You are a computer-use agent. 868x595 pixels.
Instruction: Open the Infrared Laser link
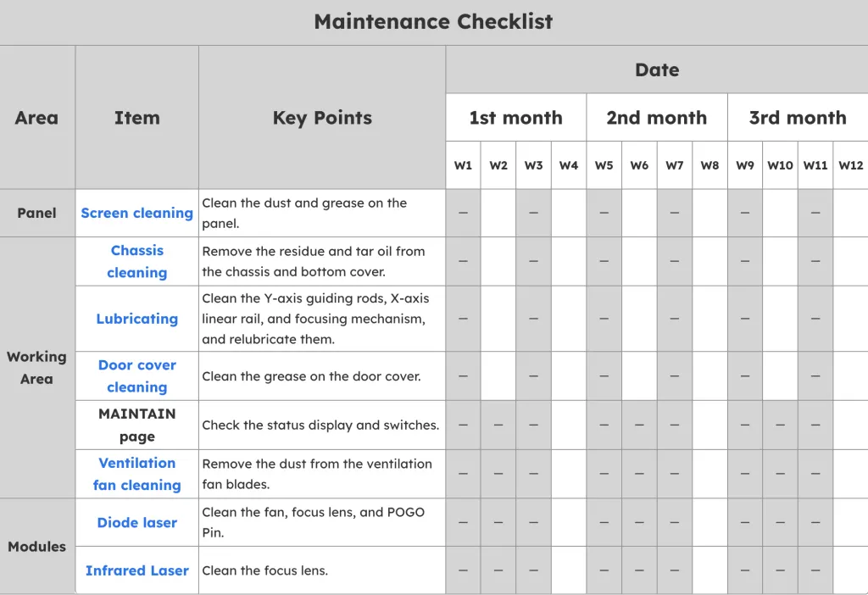point(136,570)
